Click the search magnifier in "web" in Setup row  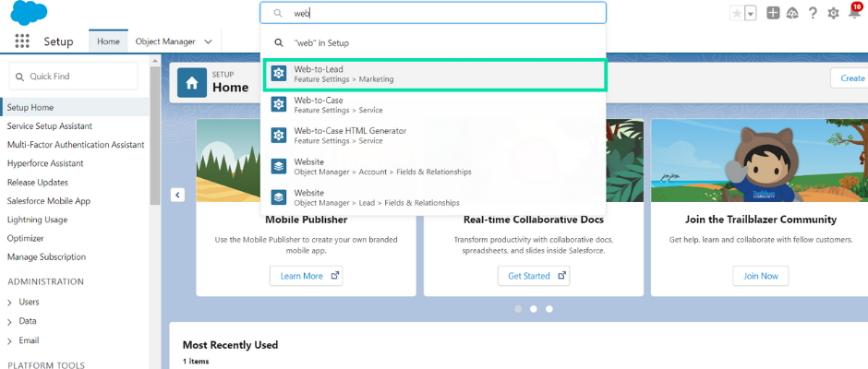click(x=279, y=42)
